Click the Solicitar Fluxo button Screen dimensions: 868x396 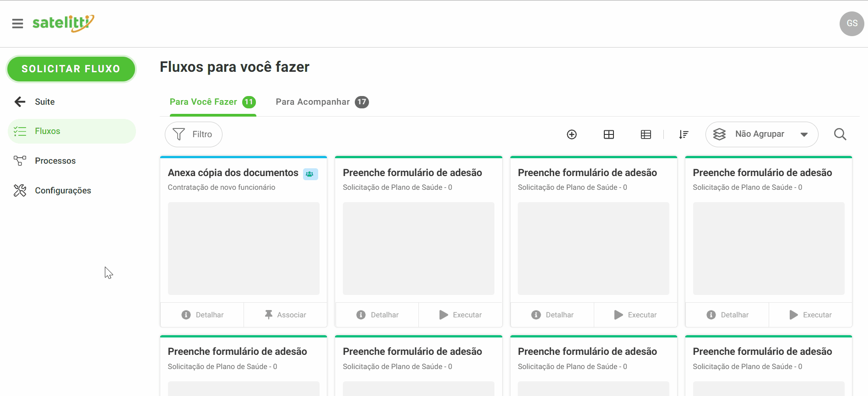click(x=71, y=69)
